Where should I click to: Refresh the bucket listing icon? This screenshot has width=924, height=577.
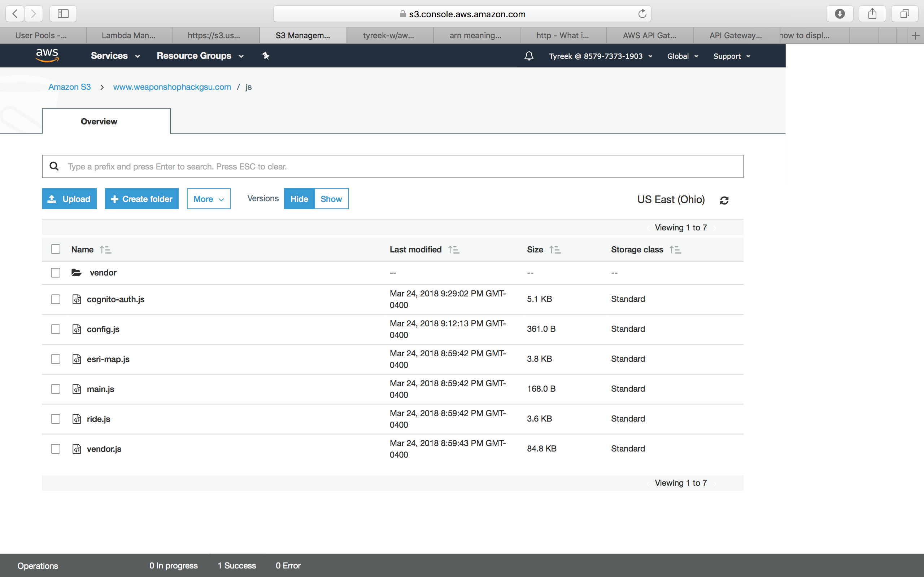724,201
